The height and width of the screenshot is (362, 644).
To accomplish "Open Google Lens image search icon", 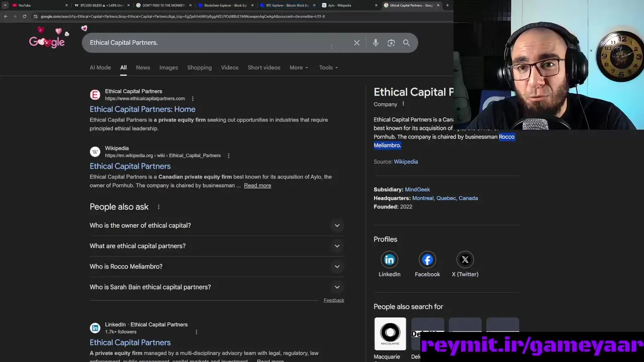I will coord(391,43).
